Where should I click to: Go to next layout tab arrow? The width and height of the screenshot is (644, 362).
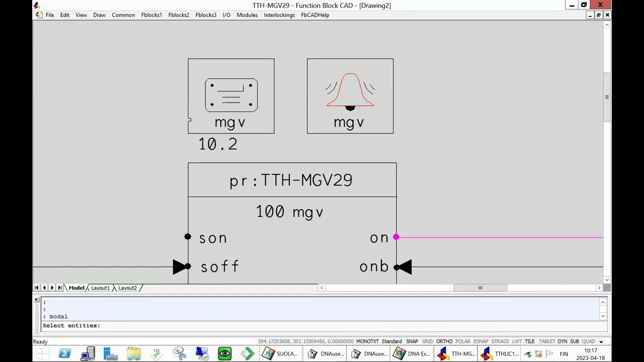52,288
